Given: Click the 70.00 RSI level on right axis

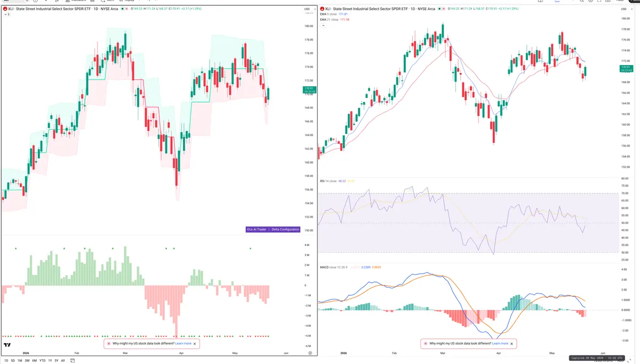Looking at the screenshot, I should point(625,193).
